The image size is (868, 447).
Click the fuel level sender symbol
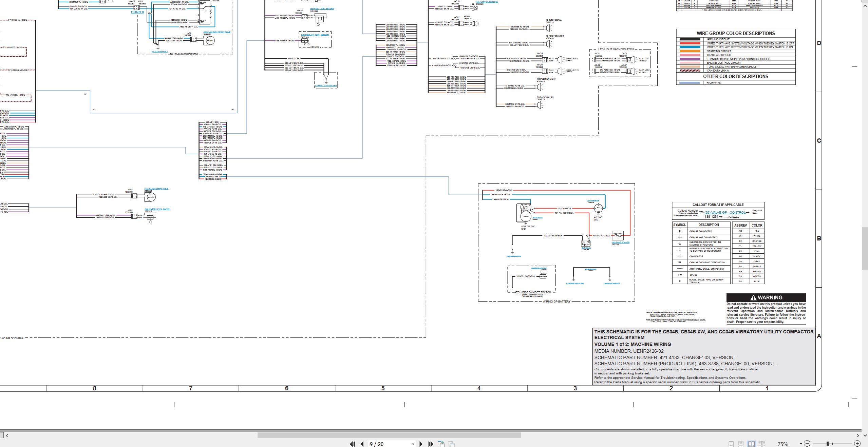(x=319, y=19)
